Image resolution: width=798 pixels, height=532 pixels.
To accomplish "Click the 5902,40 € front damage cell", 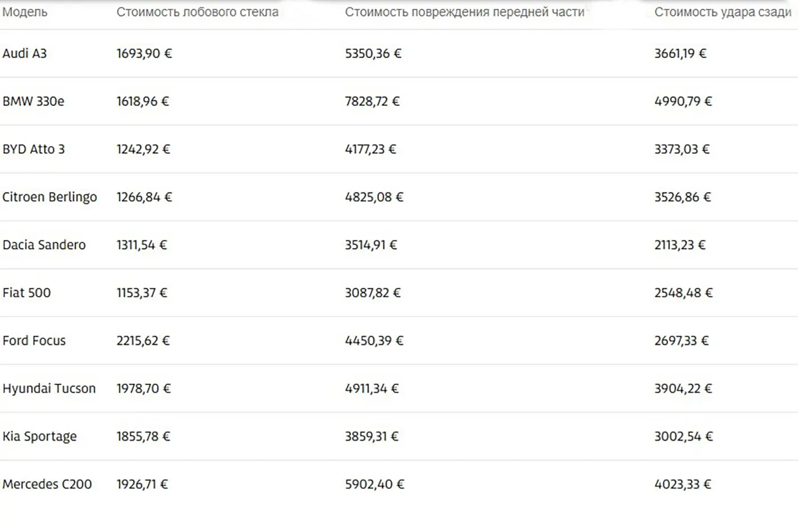I will pos(374,484).
